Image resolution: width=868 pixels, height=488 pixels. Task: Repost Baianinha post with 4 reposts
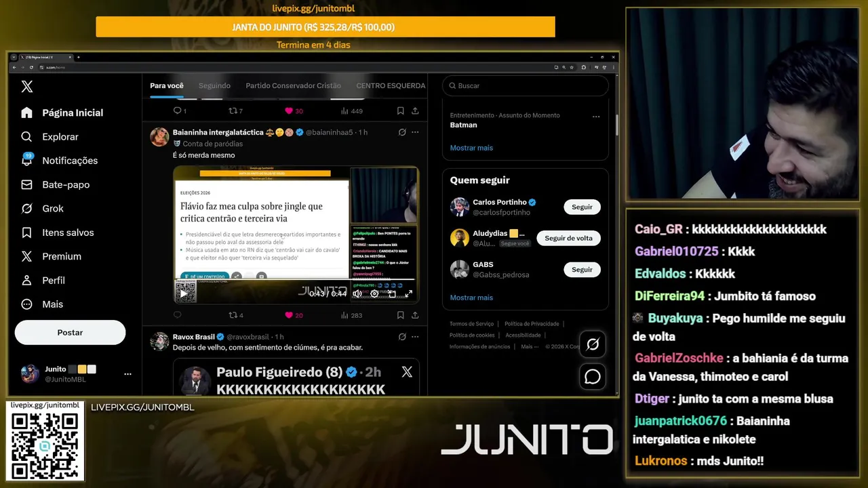[x=236, y=315]
